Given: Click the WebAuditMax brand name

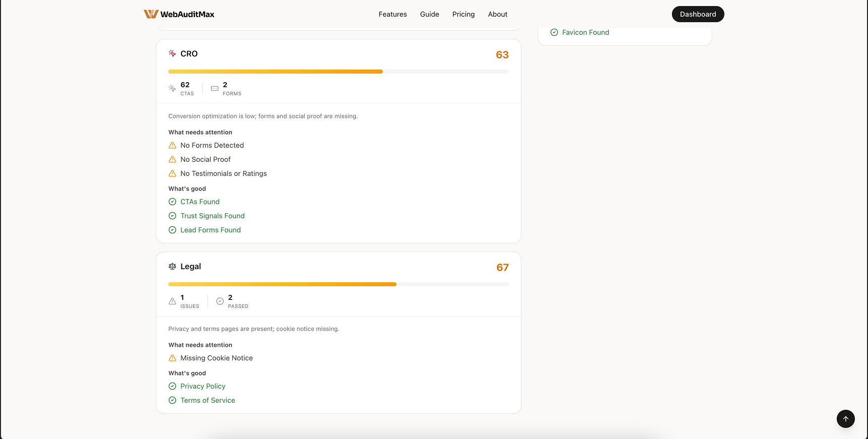Looking at the screenshot, I should pos(188,14).
